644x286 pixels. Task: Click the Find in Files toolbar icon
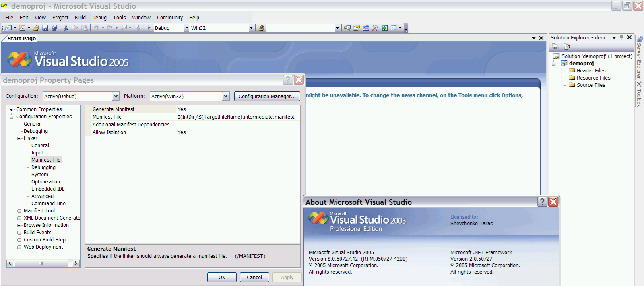(261, 28)
